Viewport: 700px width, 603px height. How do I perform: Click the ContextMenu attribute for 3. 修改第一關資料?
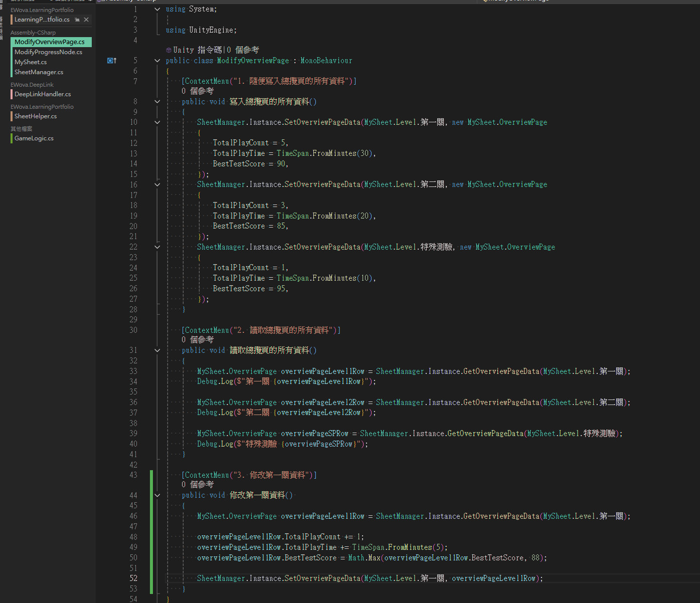pyautogui.click(x=249, y=475)
